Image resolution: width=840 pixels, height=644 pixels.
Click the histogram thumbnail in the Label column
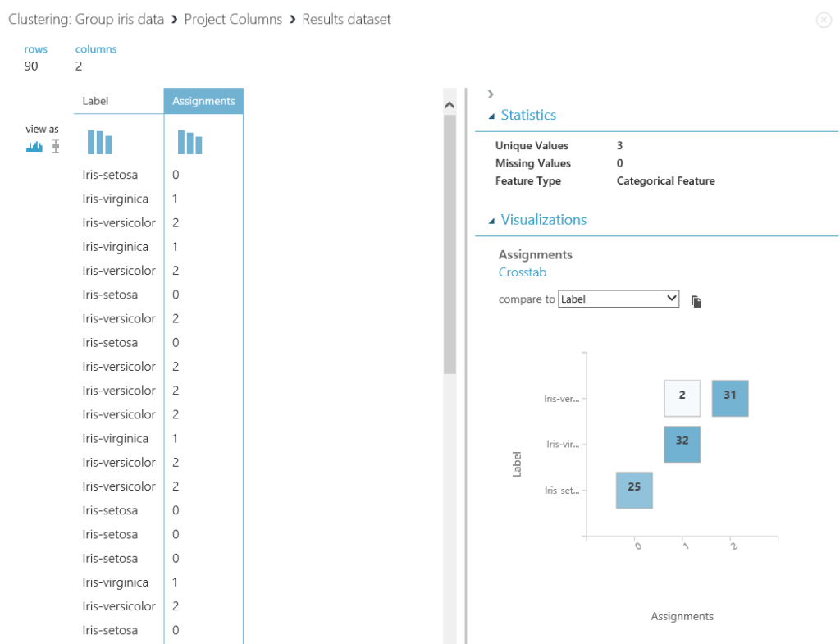click(99, 141)
